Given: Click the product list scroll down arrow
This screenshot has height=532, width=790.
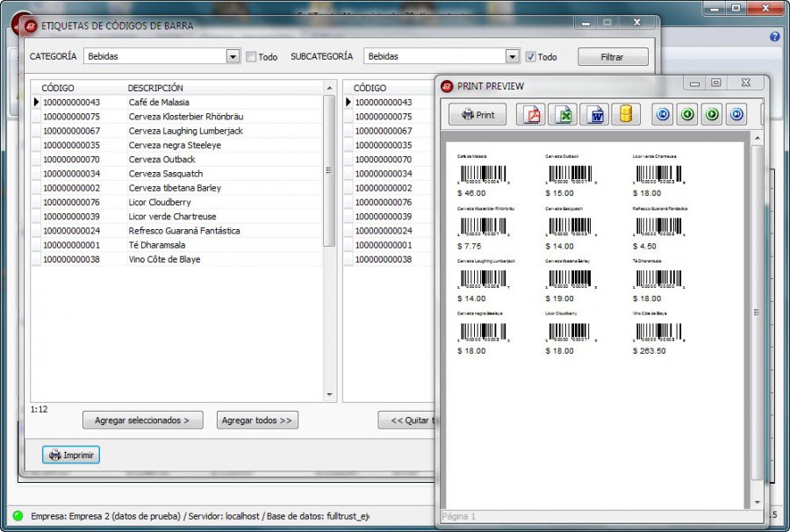Looking at the screenshot, I should [x=329, y=394].
